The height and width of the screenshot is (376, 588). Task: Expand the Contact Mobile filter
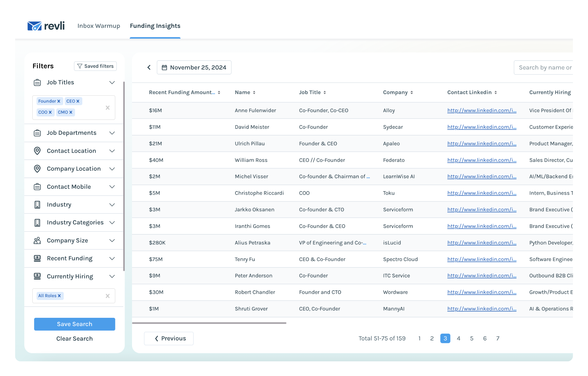click(112, 187)
